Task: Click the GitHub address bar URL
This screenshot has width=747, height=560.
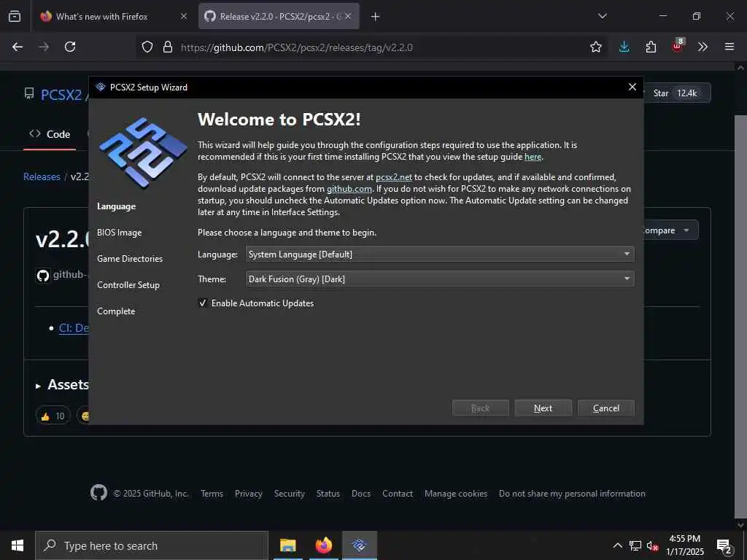Action: (x=297, y=47)
